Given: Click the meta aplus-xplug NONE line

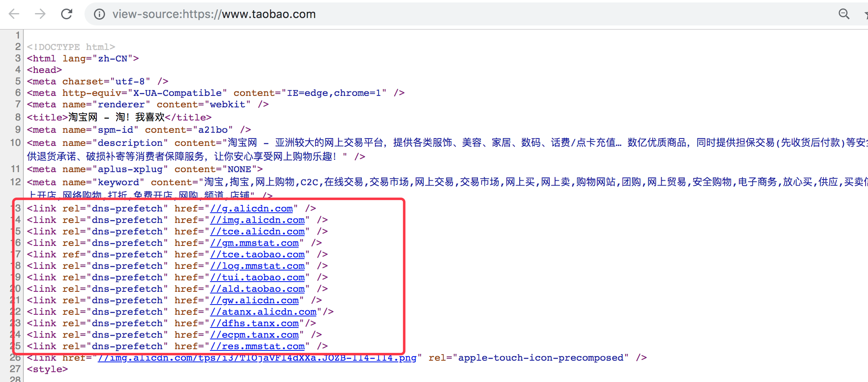Looking at the screenshot, I should 145,169.
